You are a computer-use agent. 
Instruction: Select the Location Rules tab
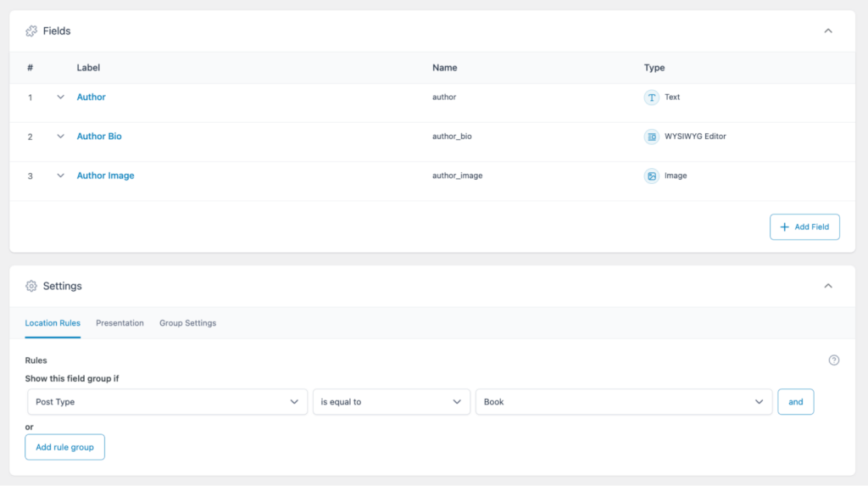tap(53, 323)
